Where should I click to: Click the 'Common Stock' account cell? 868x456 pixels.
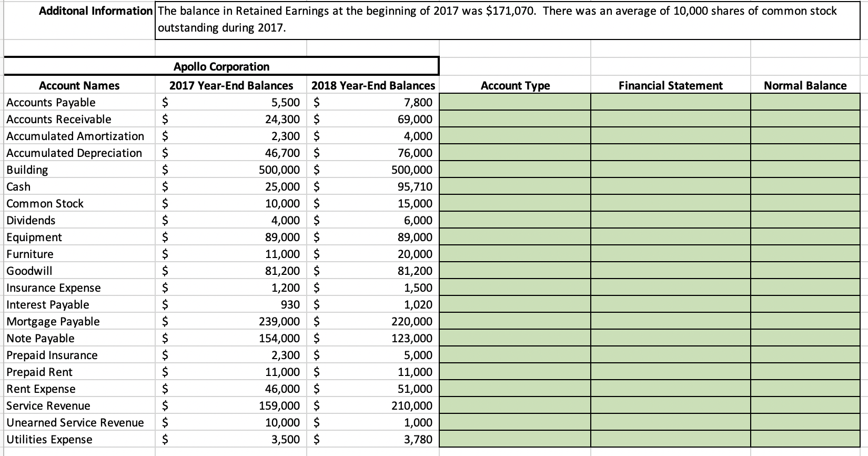(79, 203)
